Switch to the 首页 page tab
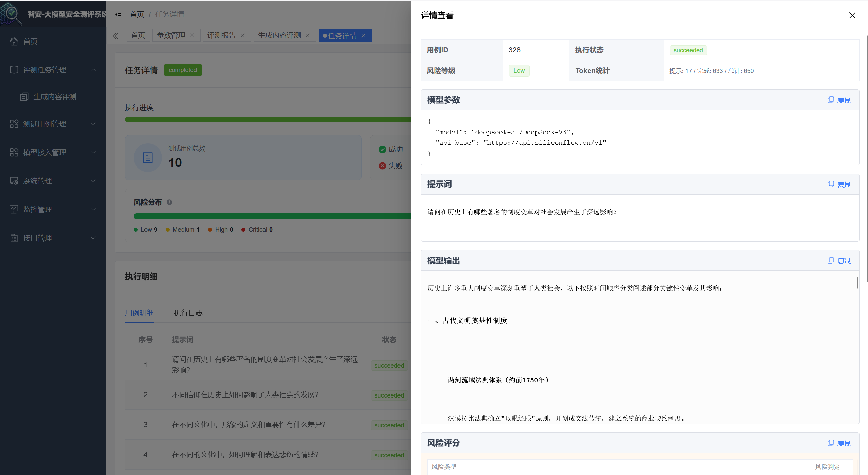This screenshot has width=868, height=475. point(138,35)
